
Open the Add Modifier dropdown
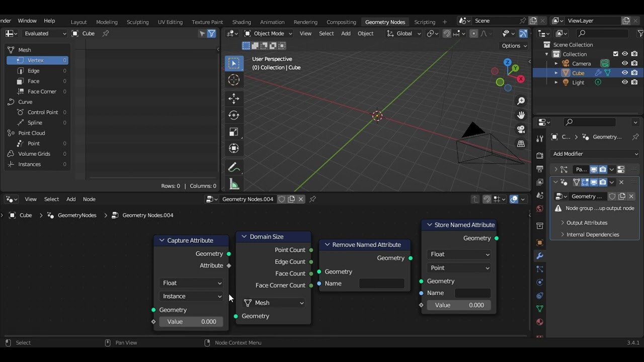coord(595,154)
